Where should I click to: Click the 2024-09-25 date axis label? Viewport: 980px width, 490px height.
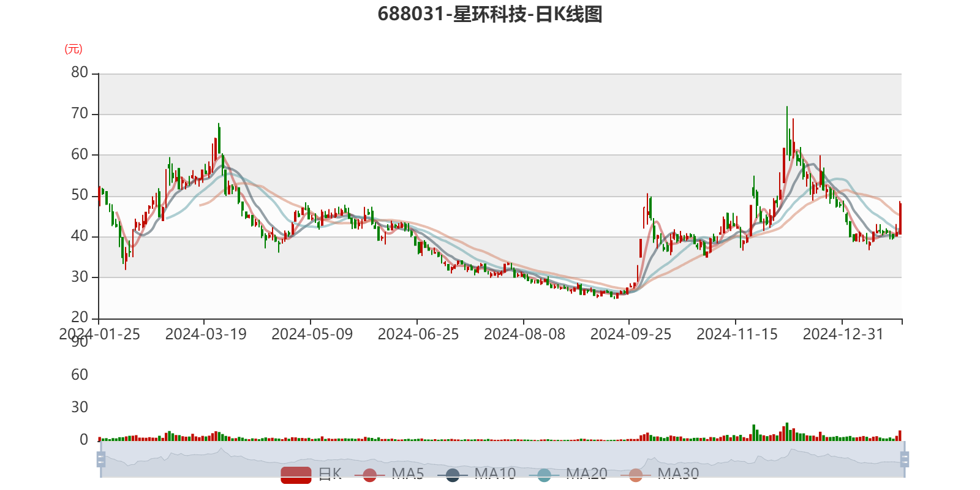click(631, 334)
